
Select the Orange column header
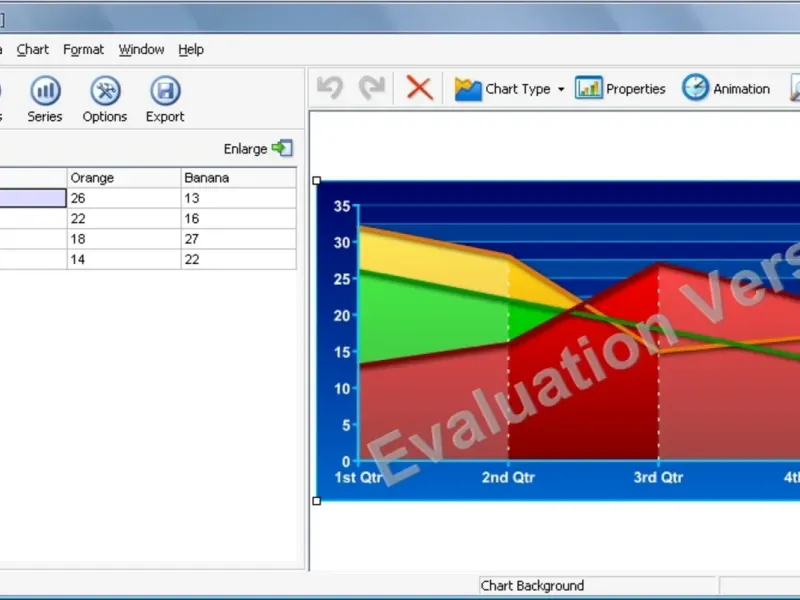pos(124,178)
